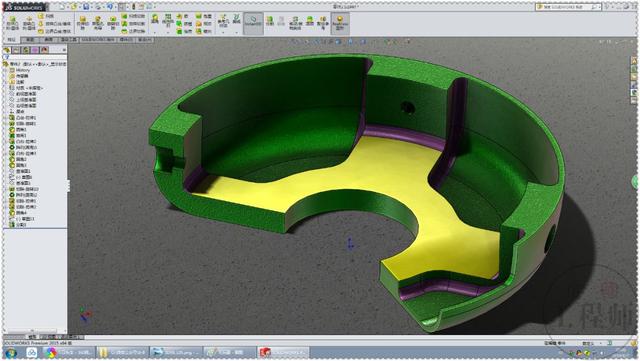The height and width of the screenshot is (361, 640).
Task: Open the Linear Pattern dropdown arrow
Action: pyautogui.click(x=168, y=32)
